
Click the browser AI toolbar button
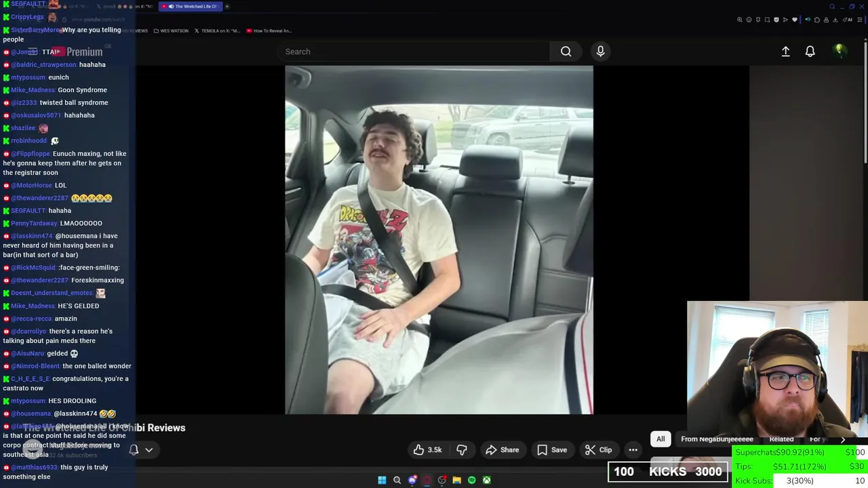pos(848,20)
